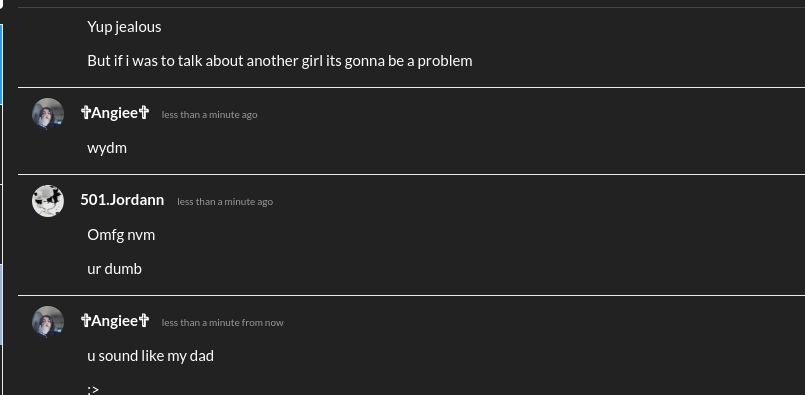
Task: Click the pale blue sidebar strip at window edge
Action: point(1,305)
